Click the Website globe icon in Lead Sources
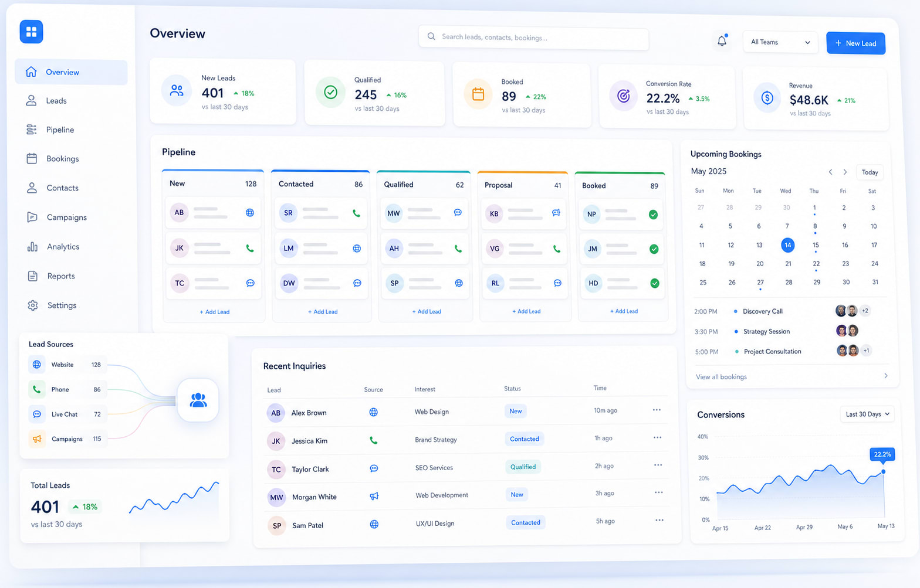920x588 pixels. click(37, 365)
